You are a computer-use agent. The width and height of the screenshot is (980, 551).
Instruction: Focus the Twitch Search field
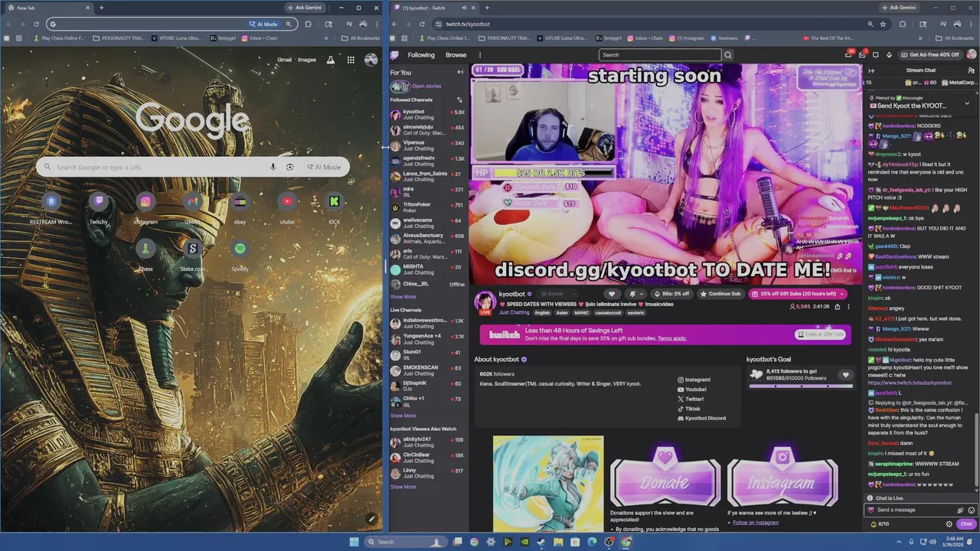[x=661, y=55]
